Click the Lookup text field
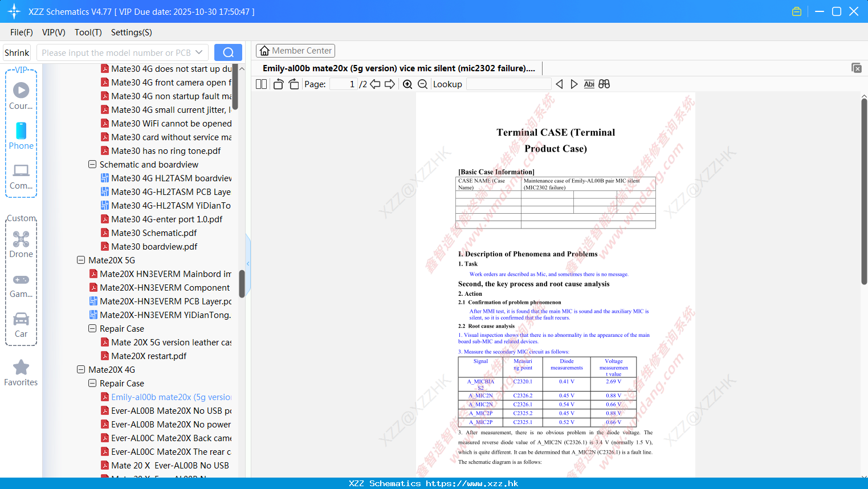The height and width of the screenshot is (489, 868). pyautogui.click(x=508, y=84)
